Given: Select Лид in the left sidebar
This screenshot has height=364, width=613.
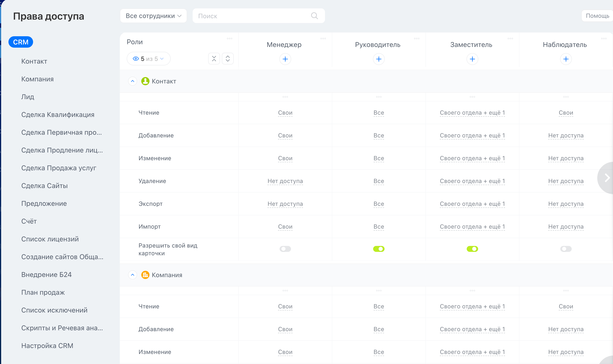Looking at the screenshot, I should pos(28,97).
